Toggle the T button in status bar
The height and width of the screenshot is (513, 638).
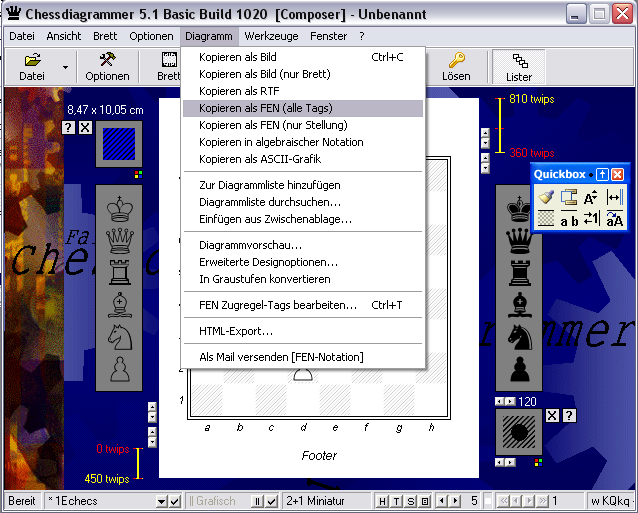click(397, 501)
